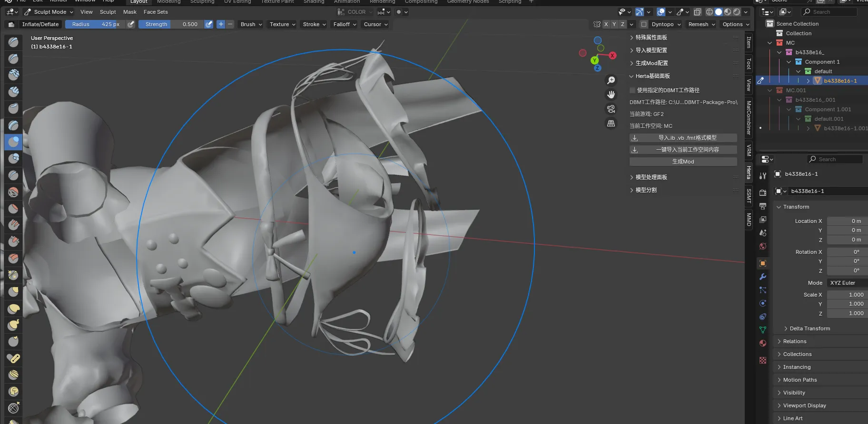Open the Options dropdown
Viewport: 868px width, 424px height.
coord(736,24)
